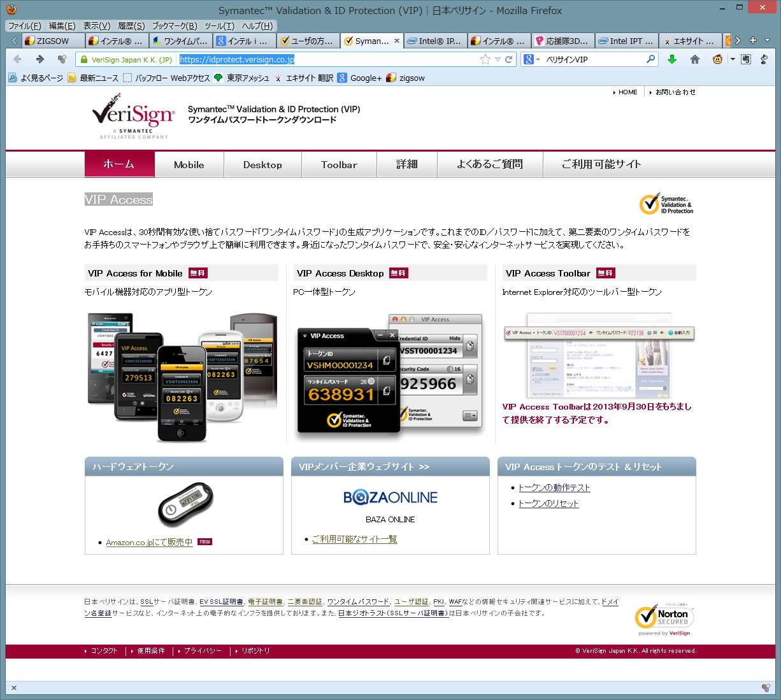The height and width of the screenshot is (700, 781).
Task: Open 最新ニュース feed bookmark
Action: click(93, 78)
